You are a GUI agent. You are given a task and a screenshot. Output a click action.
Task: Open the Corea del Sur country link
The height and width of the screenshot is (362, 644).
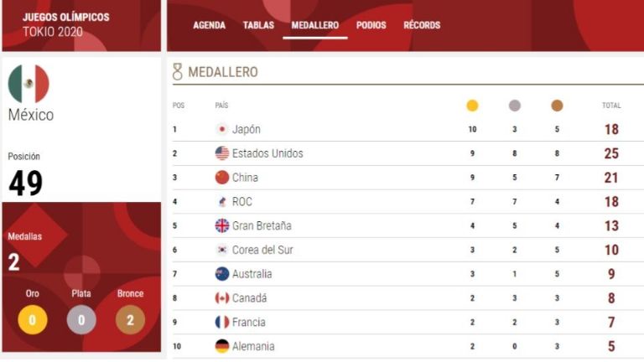[262, 250]
